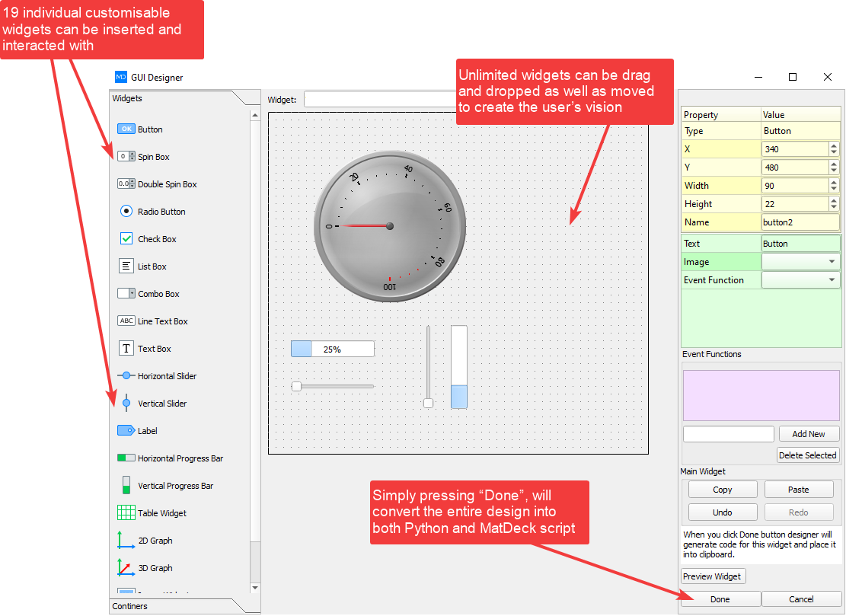Click the Name property field button2
The height and width of the screenshot is (616, 846).
coord(800,222)
